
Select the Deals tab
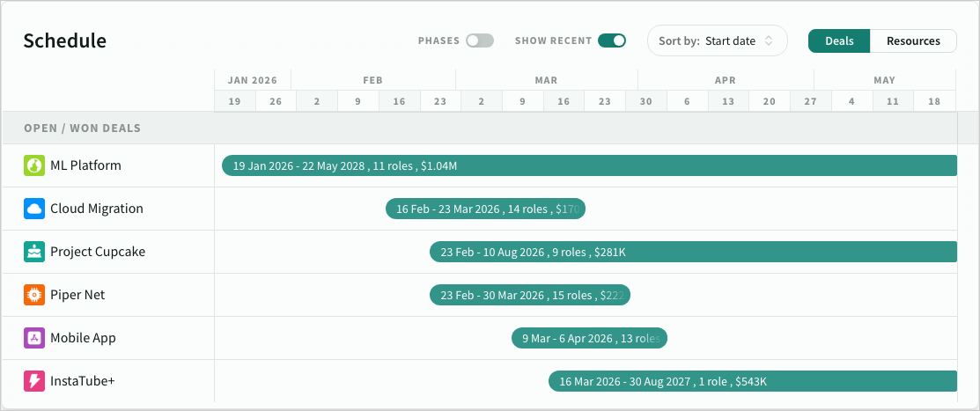coord(839,40)
